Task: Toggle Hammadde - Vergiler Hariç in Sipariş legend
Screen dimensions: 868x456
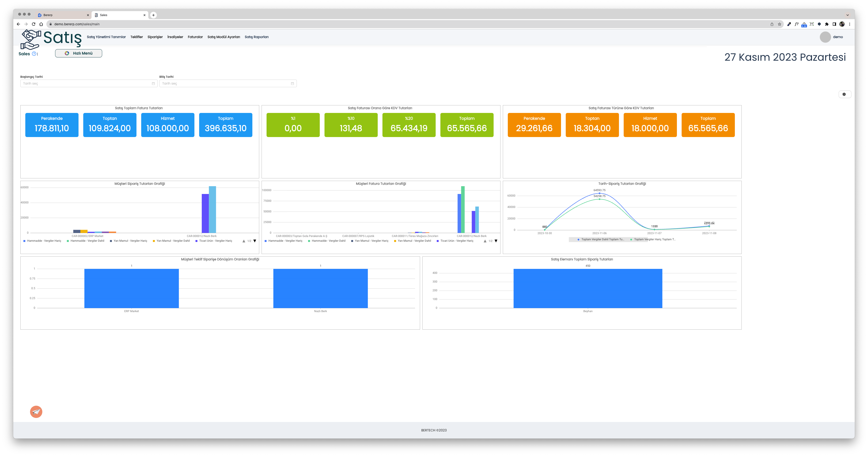Action: [43, 241]
